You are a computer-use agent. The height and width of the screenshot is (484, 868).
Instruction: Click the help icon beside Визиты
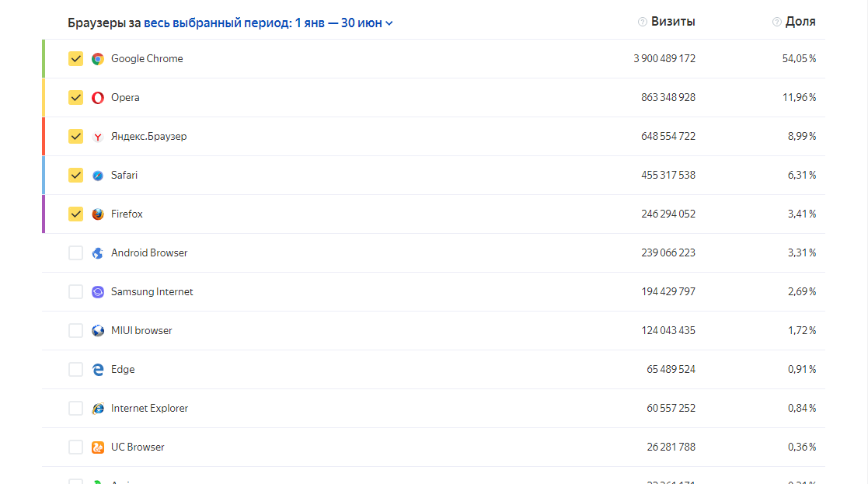pos(643,22)
